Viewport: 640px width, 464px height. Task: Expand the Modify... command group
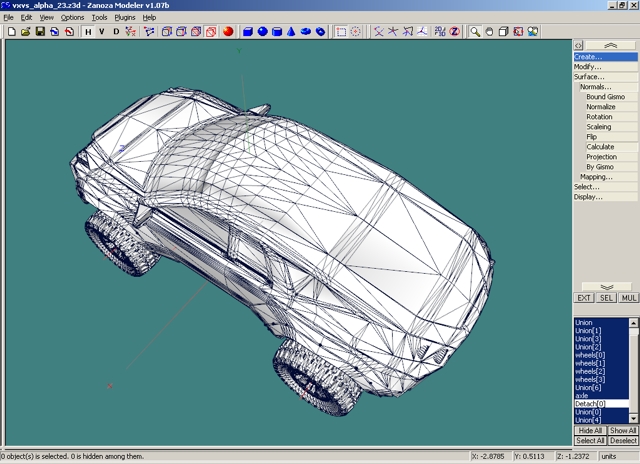coord(588,67)
